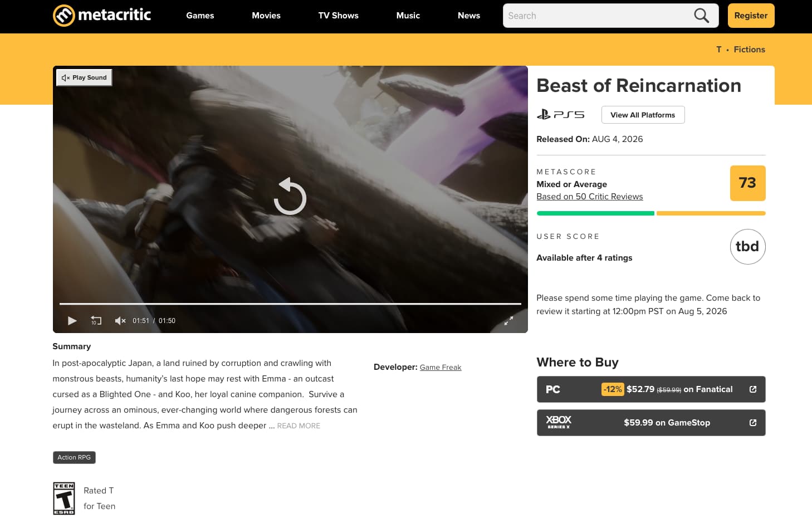Viewport: 812px width, 528px height.
Task: Click the 'Available after 4 ratings' text
Action: 584,258
